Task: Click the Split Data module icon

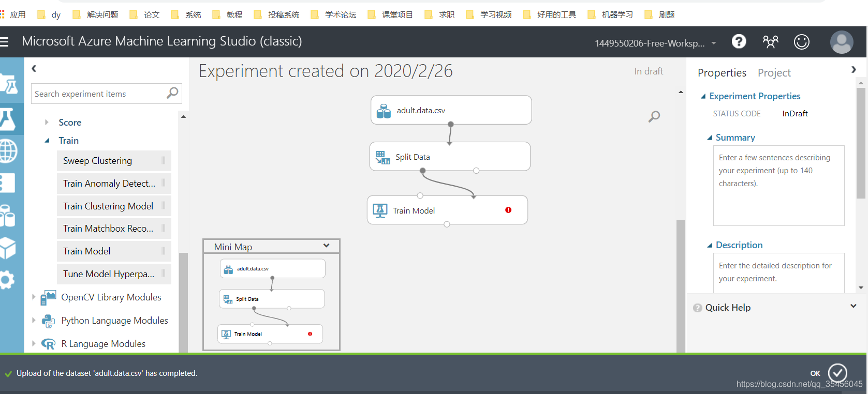Action: pyautogui.click(x=382, y=157)
